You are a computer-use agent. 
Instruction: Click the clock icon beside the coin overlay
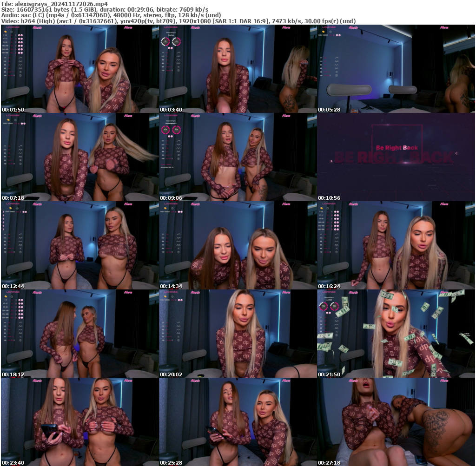[x=12, y=32]
